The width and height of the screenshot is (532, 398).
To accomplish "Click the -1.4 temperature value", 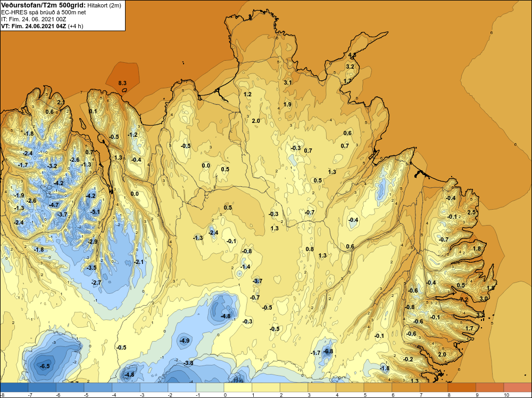I will (x=245, y=267).
